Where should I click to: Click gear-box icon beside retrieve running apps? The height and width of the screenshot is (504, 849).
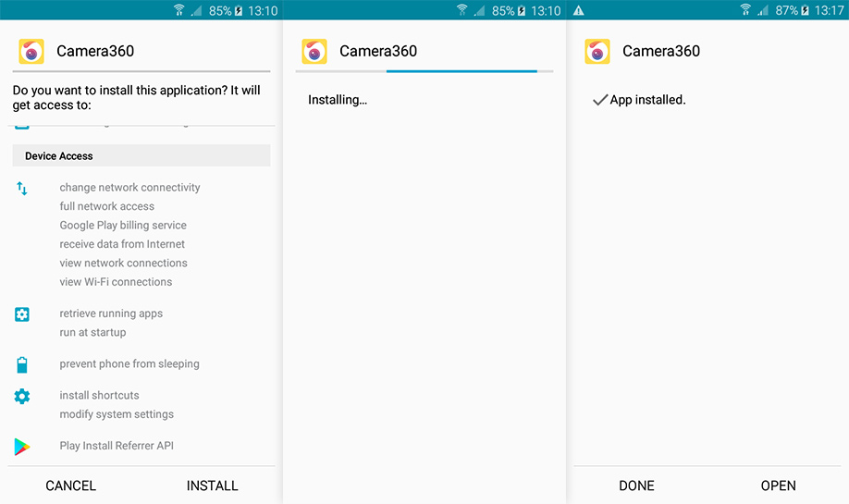[21, 314]
